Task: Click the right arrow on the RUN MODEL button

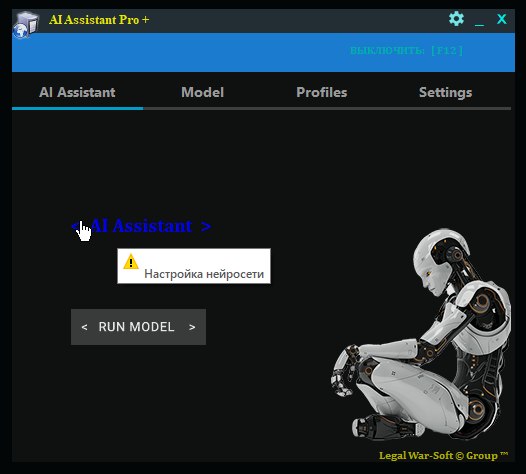Action: point(192,327)
